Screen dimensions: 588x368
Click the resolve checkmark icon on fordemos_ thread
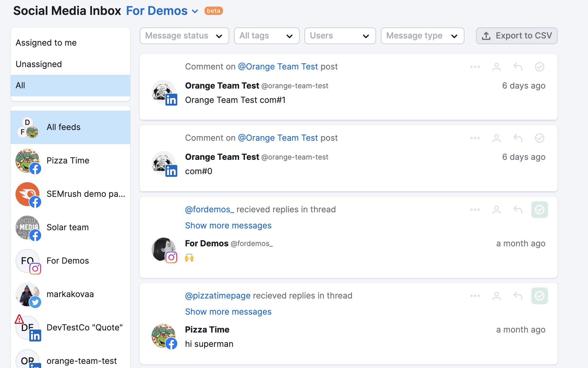tap(539, 209)
